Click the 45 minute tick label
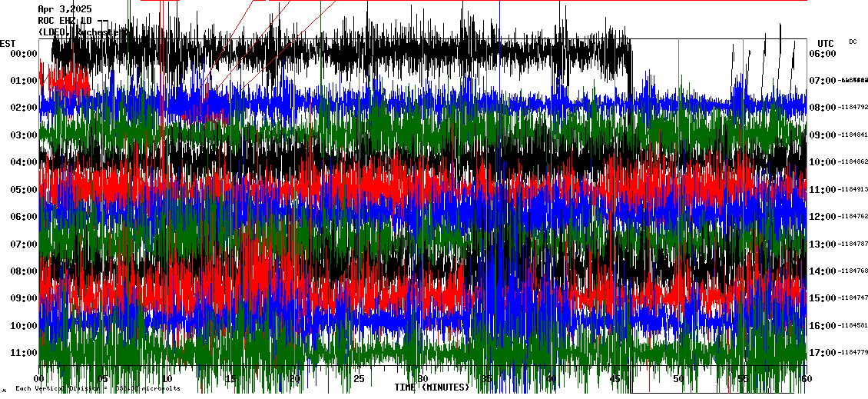Viewport: 868px width, 399px height. pyautogui.click(x=615, y=379)
